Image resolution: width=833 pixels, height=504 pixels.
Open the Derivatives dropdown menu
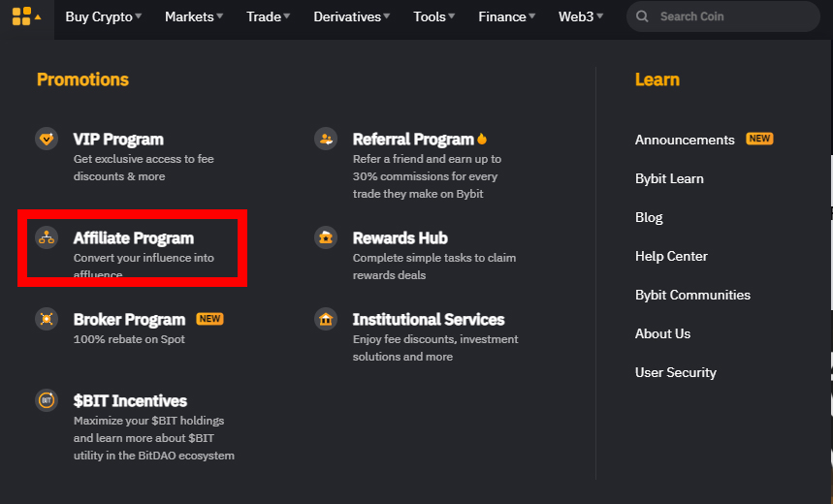[352, 16]
